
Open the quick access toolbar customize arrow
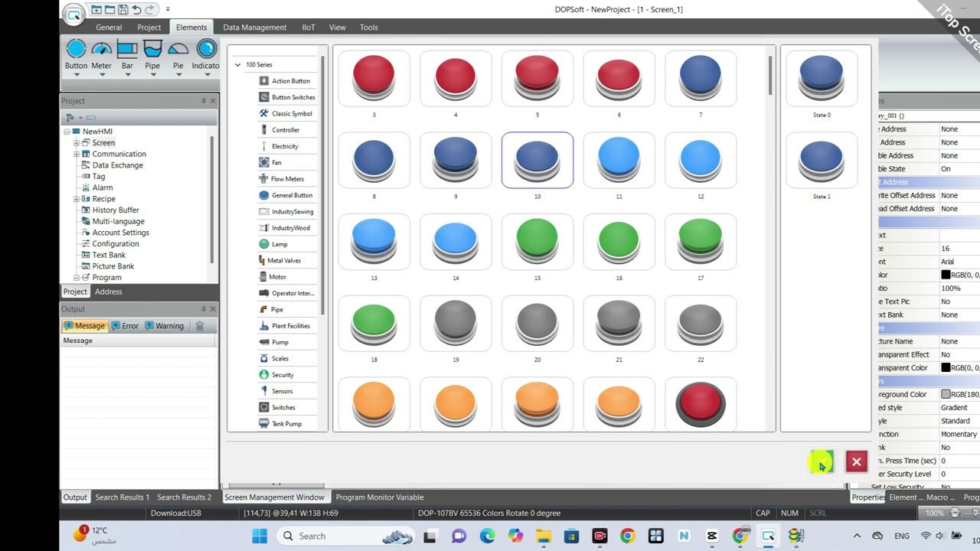pyautogui.click(x=168, y=10)
